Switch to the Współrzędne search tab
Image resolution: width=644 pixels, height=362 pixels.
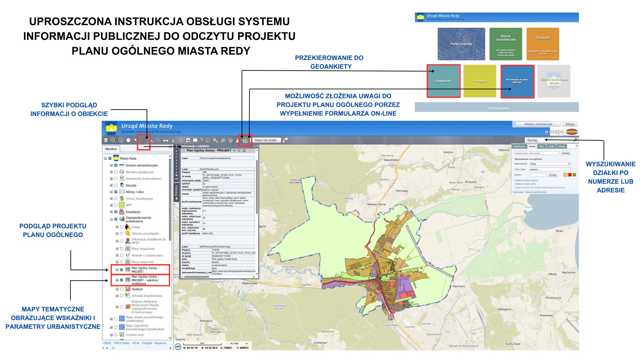[x=519, y=146]
